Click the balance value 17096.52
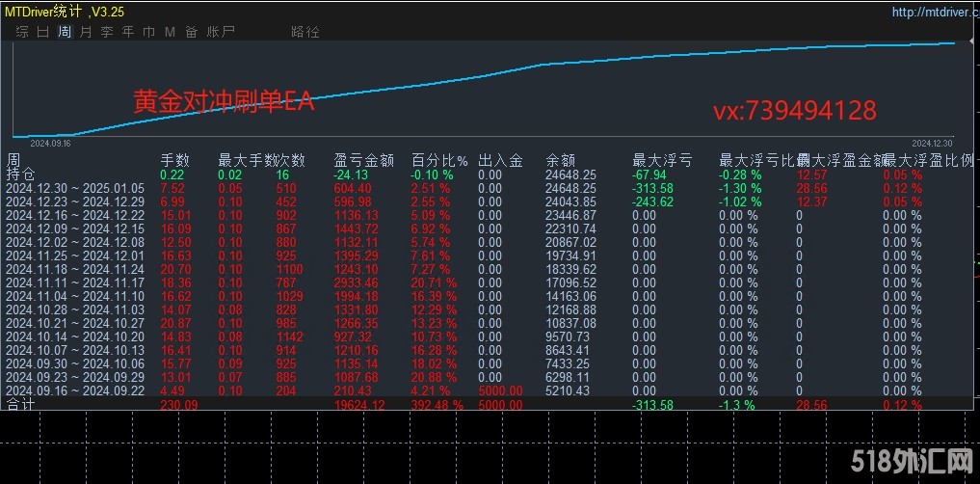This screenshot has height=484, width=980. [571, 282]
